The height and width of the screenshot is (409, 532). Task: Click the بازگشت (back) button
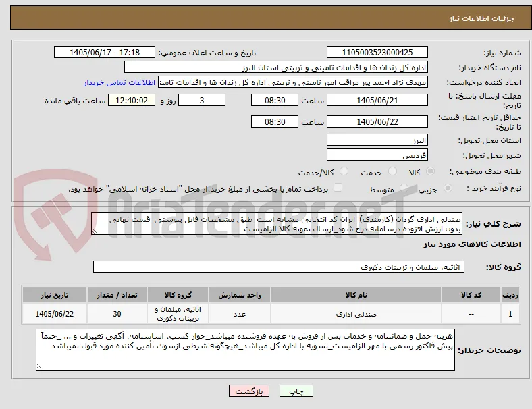(249, 391)
